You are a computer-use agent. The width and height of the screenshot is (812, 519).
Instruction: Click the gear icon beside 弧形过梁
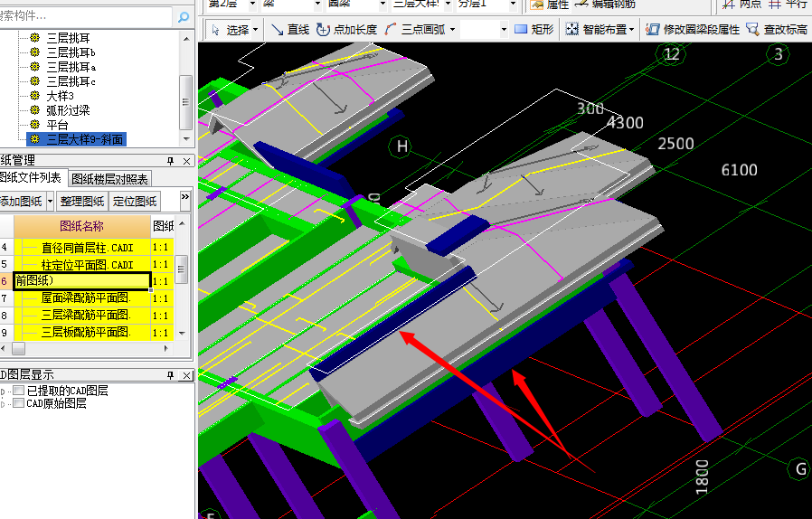point(34,109)
